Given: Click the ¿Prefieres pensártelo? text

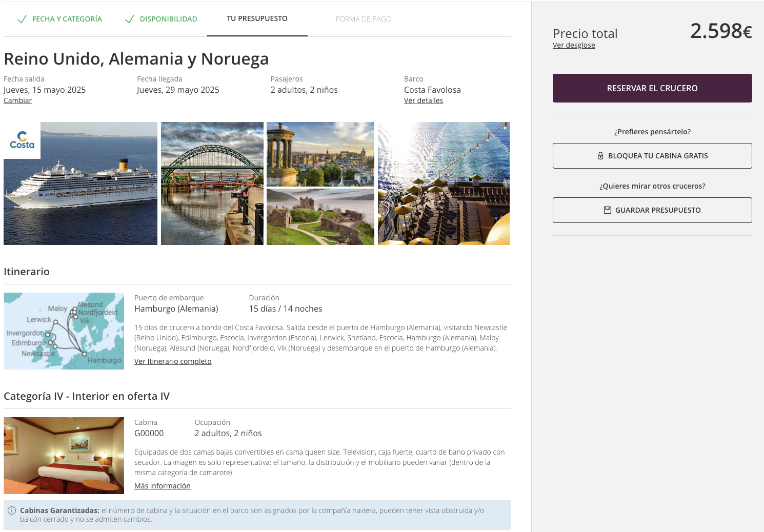Looking at the screenshot, I should (x=652, y=132).
